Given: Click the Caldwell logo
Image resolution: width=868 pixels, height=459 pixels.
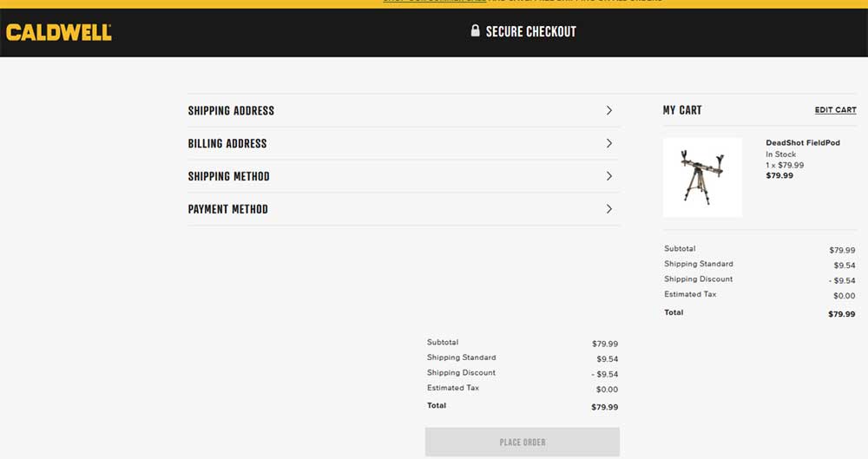Looking at the screenshot, I should (59, 32).
